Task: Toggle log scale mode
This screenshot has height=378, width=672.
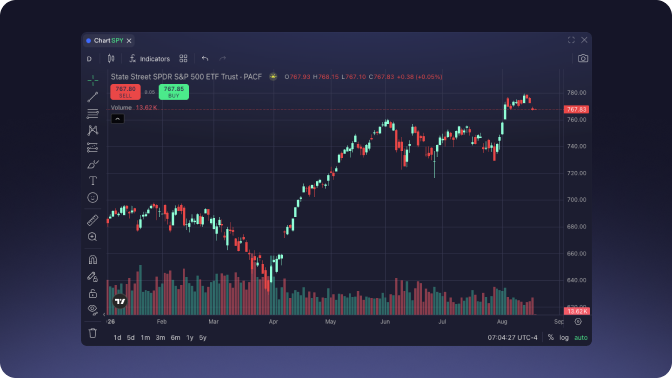Action: tap(564, 338)
